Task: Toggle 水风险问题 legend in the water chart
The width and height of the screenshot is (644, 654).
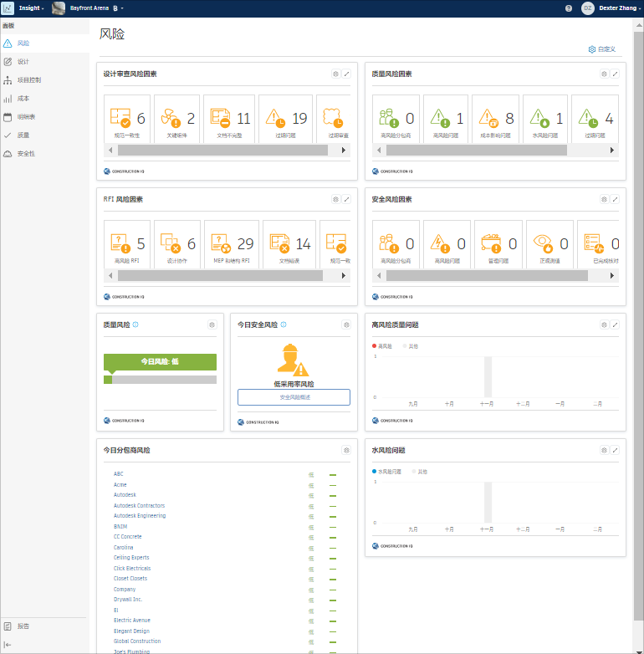Action: pos(386,472)
